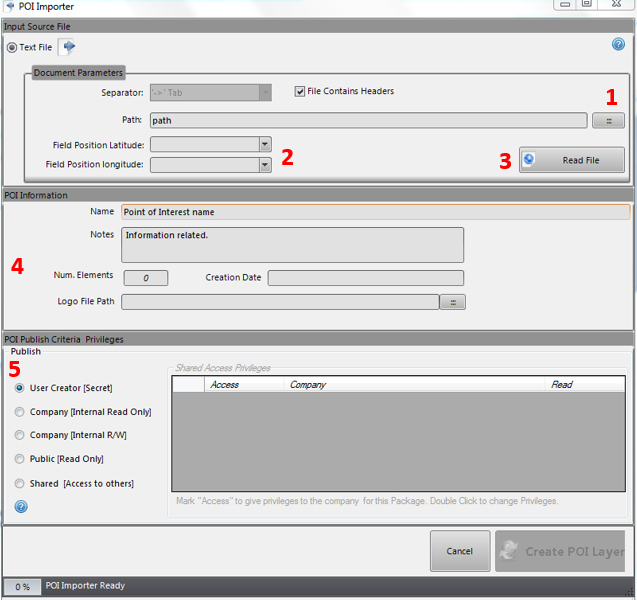Viewport: 637px width, 600px height.
Task: Select User Creator [Secret] publish option
Action: [20, 388]
